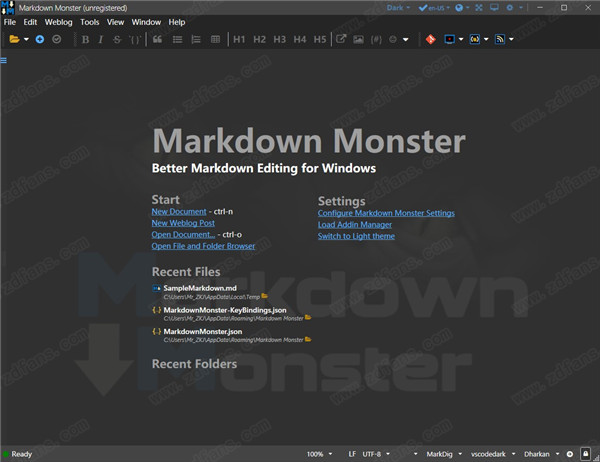
Task: Open a file with the folder icon
Action: pos(14,39)
